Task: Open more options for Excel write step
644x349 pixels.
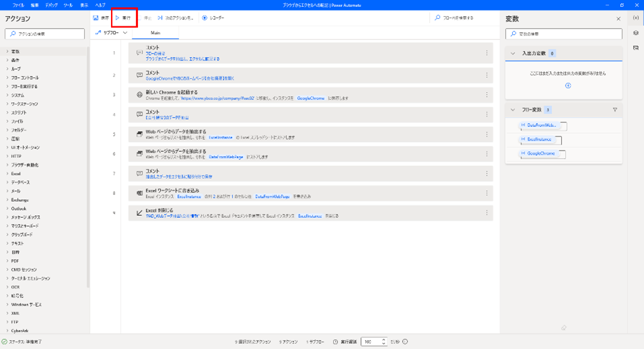Action: (x=487, y=193)
